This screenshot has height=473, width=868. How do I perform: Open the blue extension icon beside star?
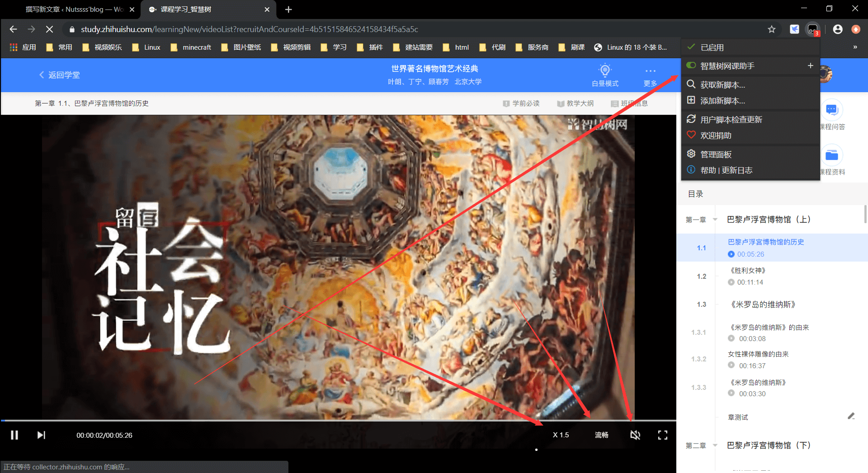[x=794, y=29]
